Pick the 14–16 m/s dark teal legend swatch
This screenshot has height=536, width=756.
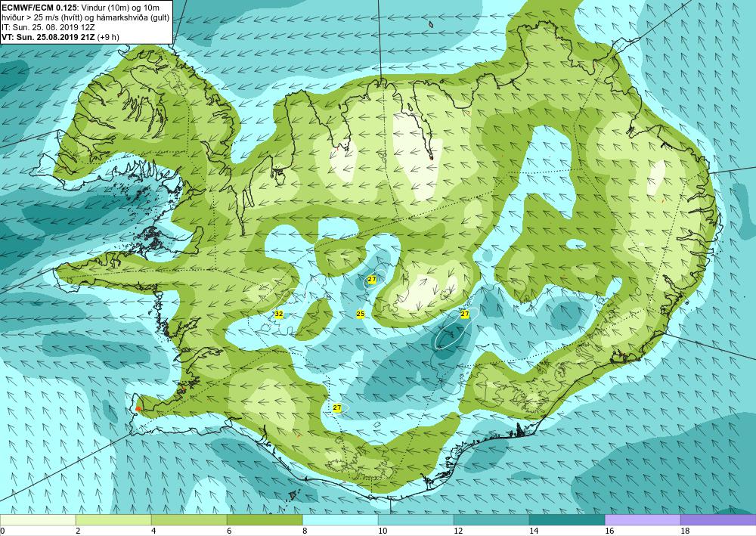[x=567, y=520]
